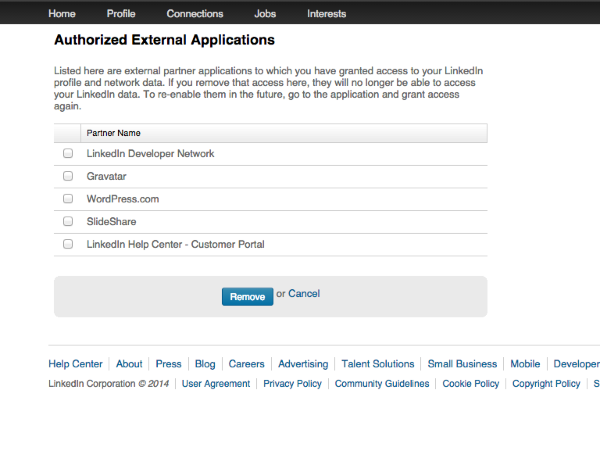This screenshot has height=451, width=600.
Task: Open the Connections menu
Action: [x=195, y=14]
